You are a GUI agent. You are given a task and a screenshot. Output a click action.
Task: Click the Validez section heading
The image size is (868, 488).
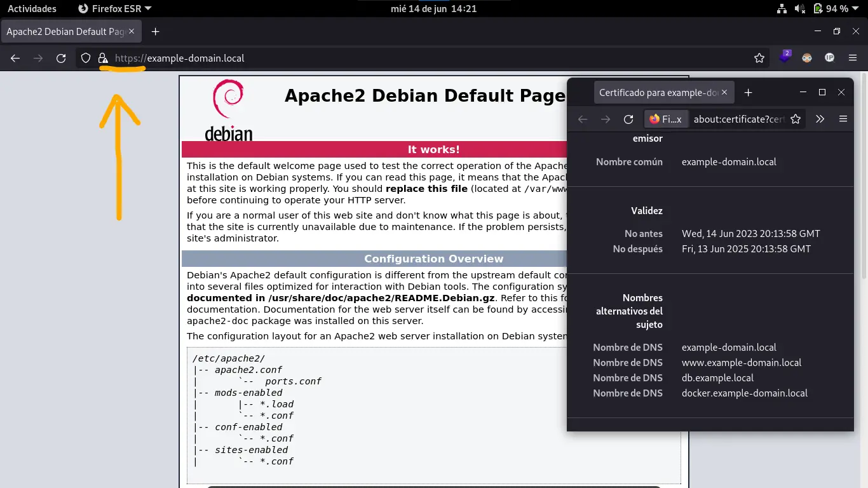[x=647, y=210]
